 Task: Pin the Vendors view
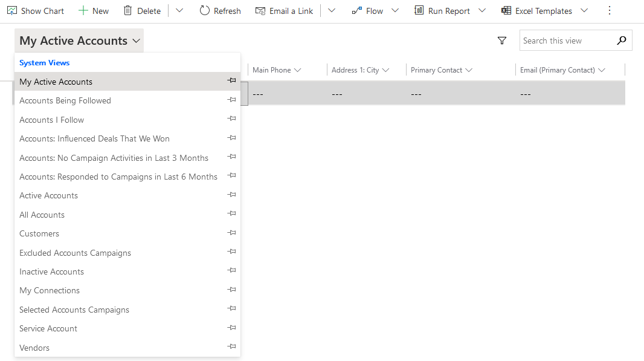coord(231,346)
